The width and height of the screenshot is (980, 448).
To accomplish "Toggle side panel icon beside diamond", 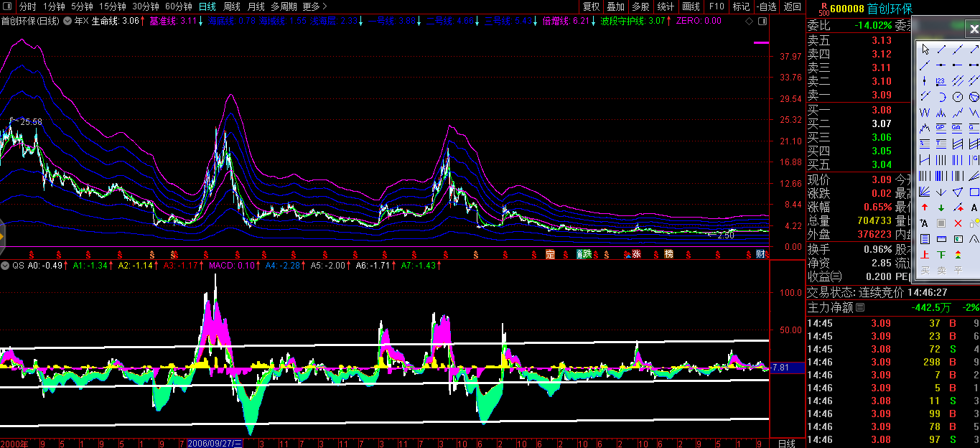I will (x=761, y=22).
